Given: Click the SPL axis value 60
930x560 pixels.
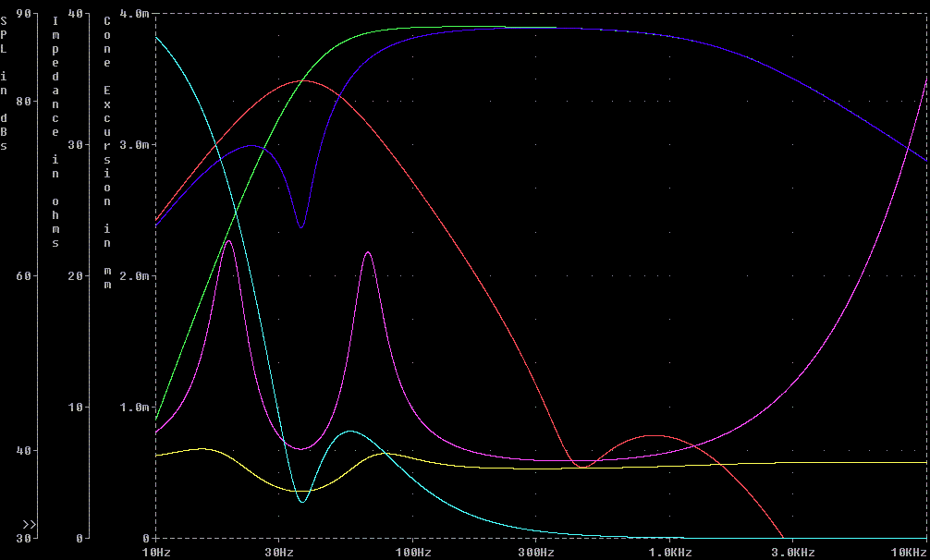Looking at the screenshot, I should 24,275.
